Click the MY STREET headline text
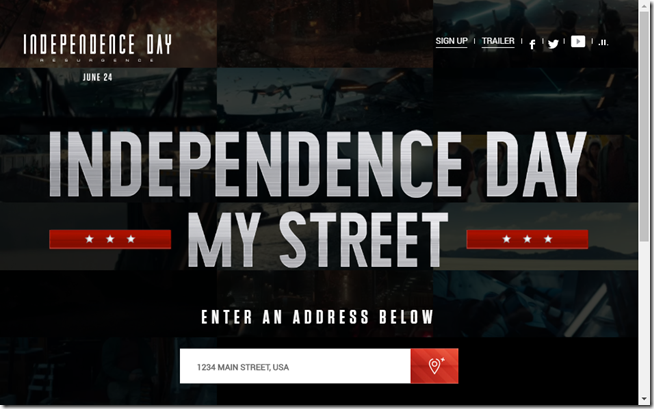Image resolution: width=654 pixels, height=409 pixels. point(318,240)
